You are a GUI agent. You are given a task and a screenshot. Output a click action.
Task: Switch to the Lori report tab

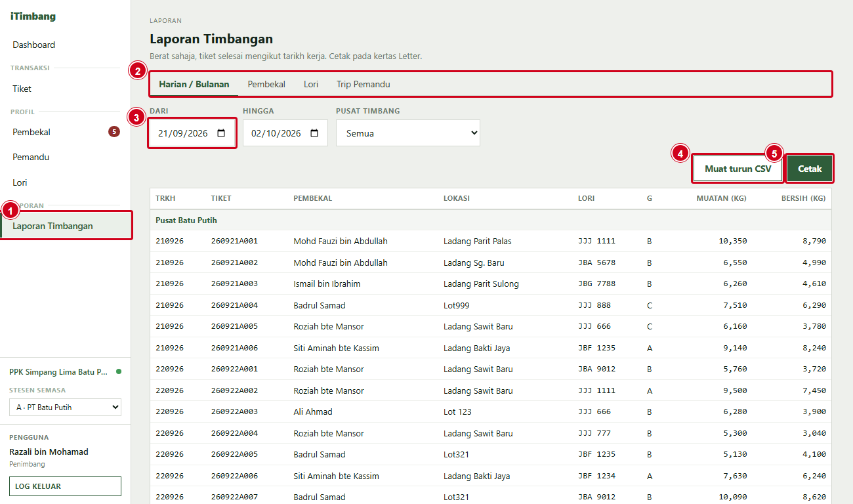pyautogui.click(x=311, y=84)
